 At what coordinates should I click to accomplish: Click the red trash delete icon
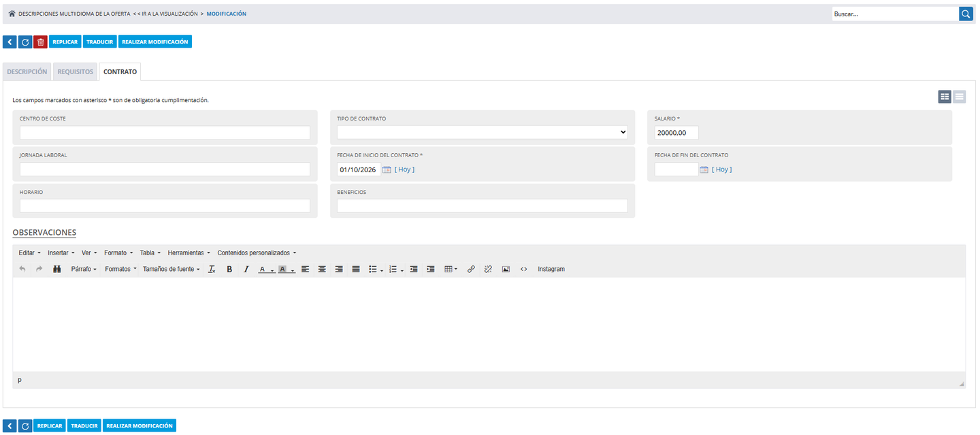pyautogui.click(x=41, y=42)
